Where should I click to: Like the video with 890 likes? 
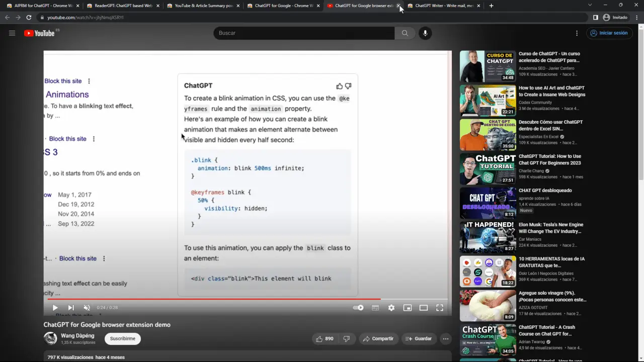[325, 339]
